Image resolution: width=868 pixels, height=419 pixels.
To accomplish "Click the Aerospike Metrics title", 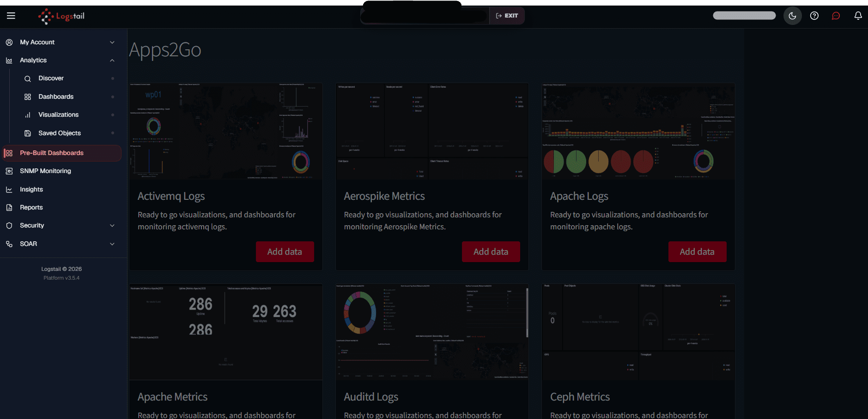I will 384,197.
